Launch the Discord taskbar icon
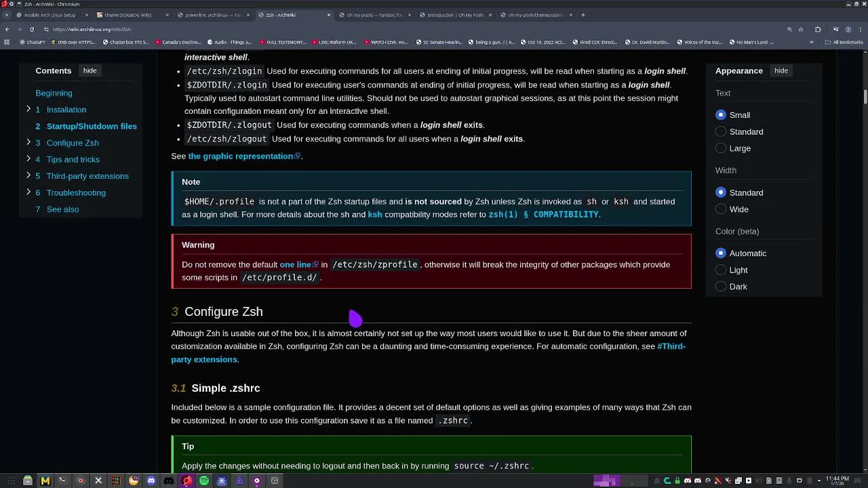 point(151,481)
